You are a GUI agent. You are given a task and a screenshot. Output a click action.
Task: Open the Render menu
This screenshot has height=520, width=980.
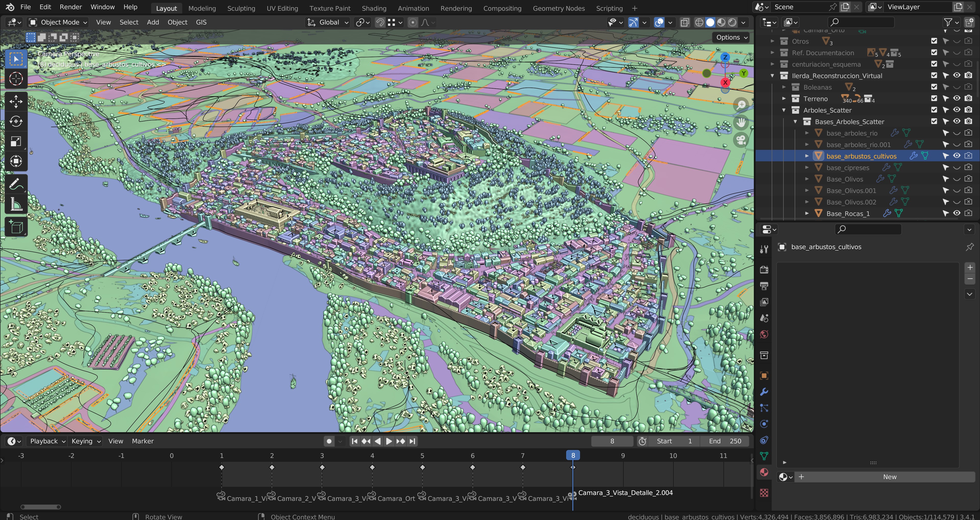coord(70,7)
